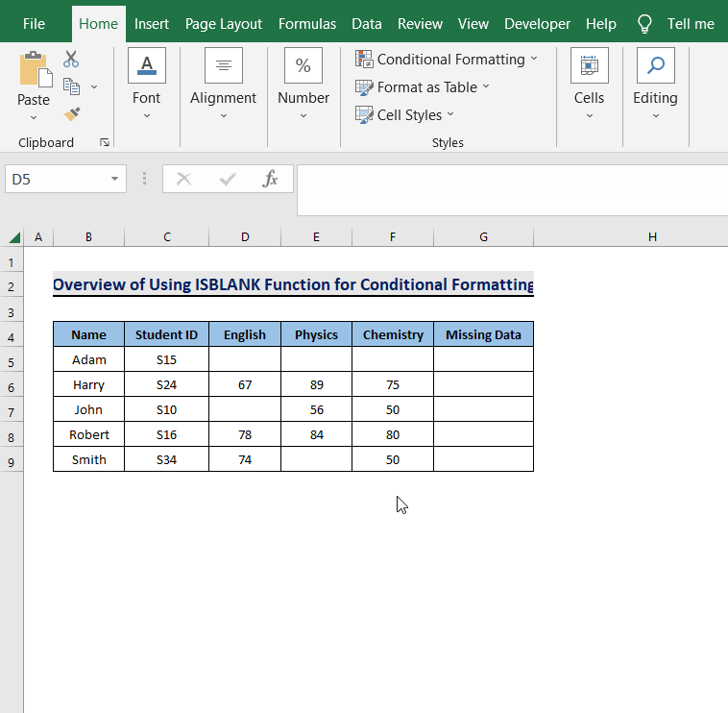The height and width of the screenshot is (713, 728).
Task: Open the File tab
Action: tap(34, 24)
